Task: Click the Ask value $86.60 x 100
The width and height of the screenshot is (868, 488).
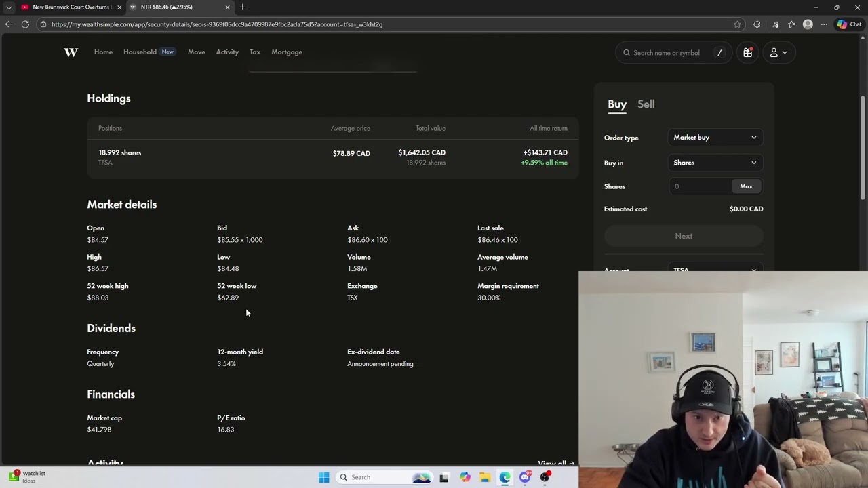Action: (368, 240)
